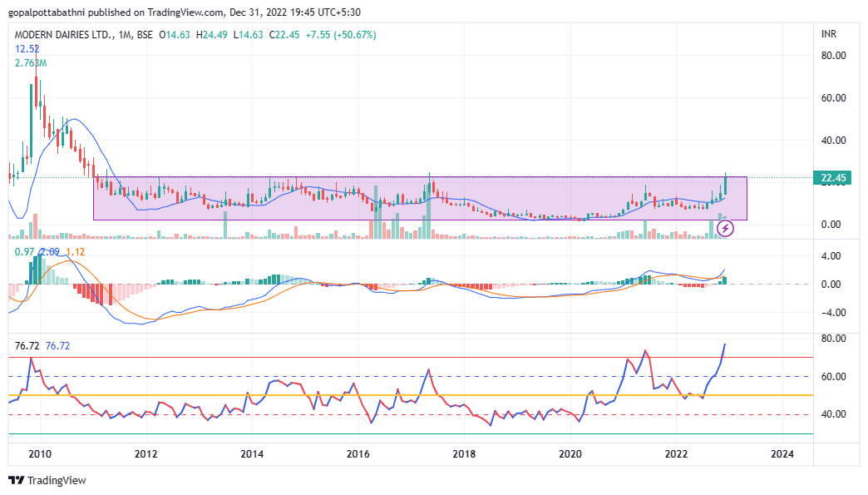Click the high value H24.49

[211, 35]
